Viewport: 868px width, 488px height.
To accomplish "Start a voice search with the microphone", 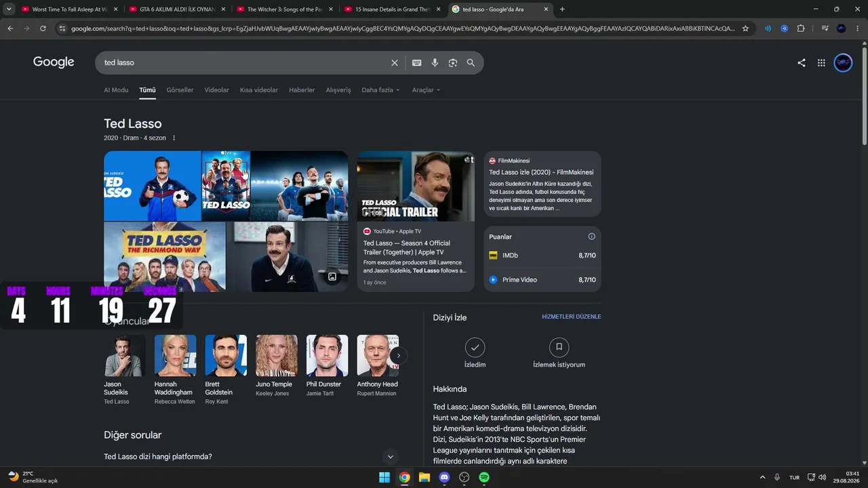I will coord(435,63).
